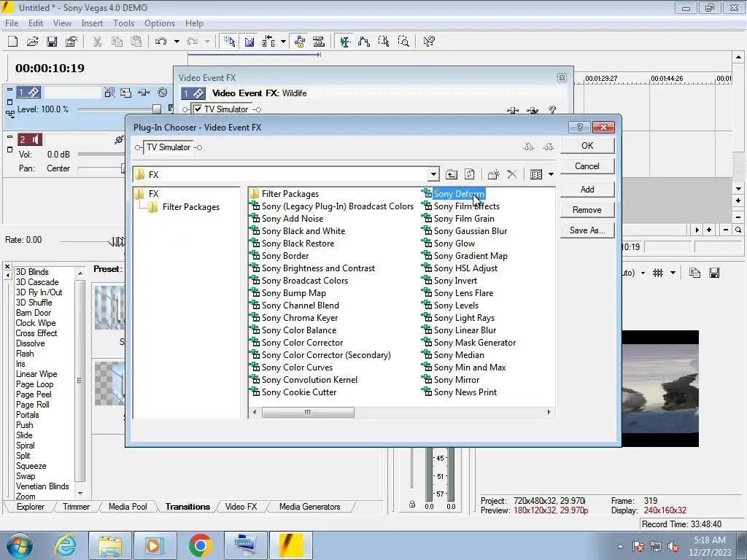Image resolution: width=747 pixels, height=560 pixels.
Task: Open the File menu
Action: tap(12, 23)
